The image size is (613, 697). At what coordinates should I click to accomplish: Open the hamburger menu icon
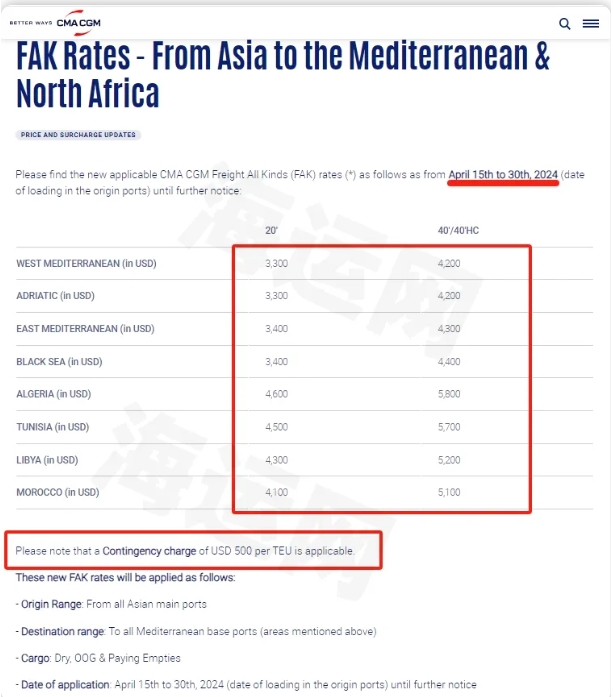591,23
